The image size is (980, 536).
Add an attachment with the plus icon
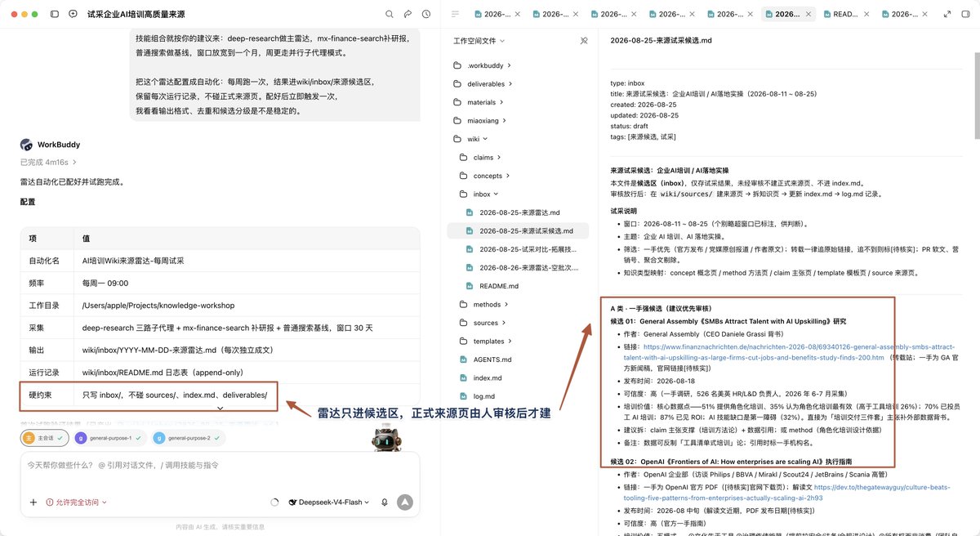point(33,502)
